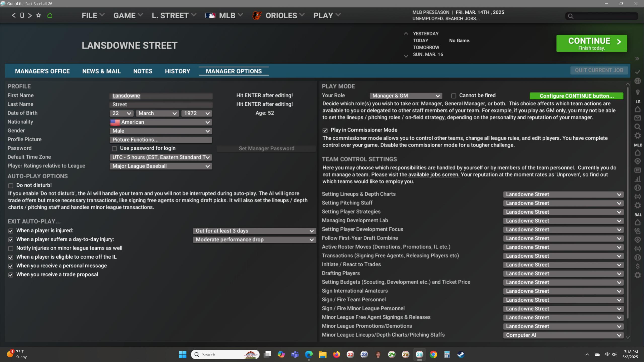Image resolution: width=644 pixels, height=362 pixels.
Task: Click Configure CONTINUE button
Action: tap(576, 96)
